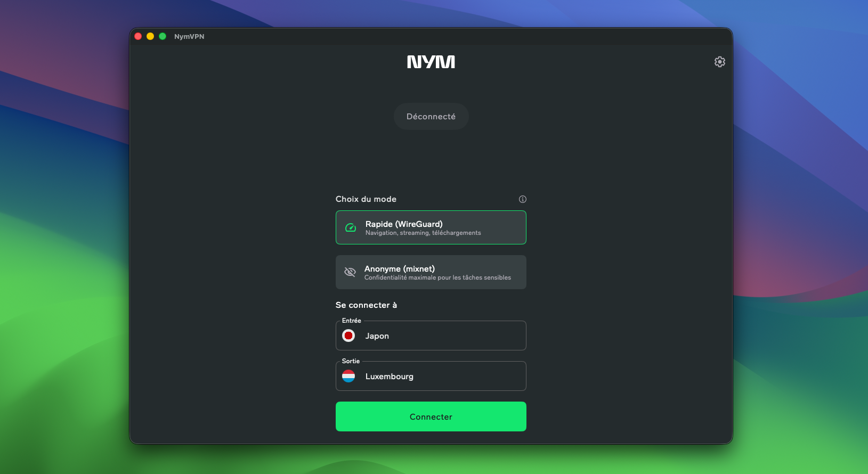Click the info icon beside Choix du mode

(522, 199)
